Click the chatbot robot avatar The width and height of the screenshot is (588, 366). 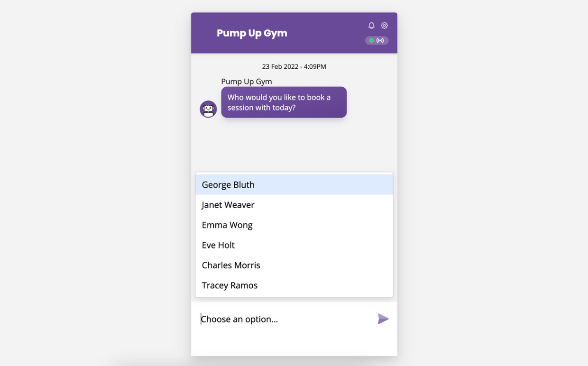coord(208,109)
